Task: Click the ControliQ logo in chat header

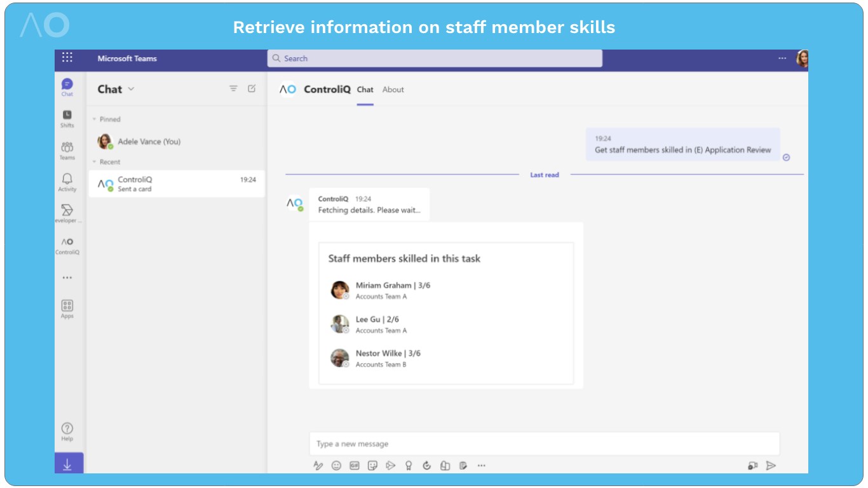Action: [288, 90]
